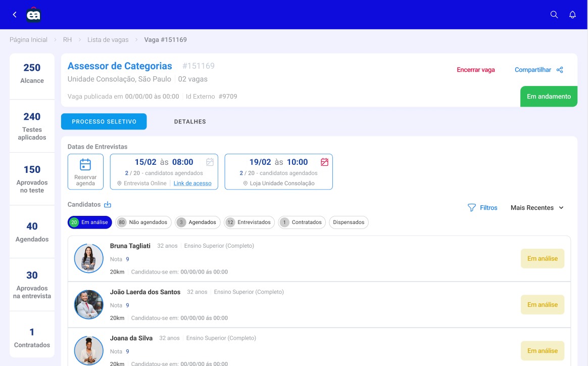Click the download icon next to Candidatos
Viewport: 588px width, 366px height.
coord(107,205)
